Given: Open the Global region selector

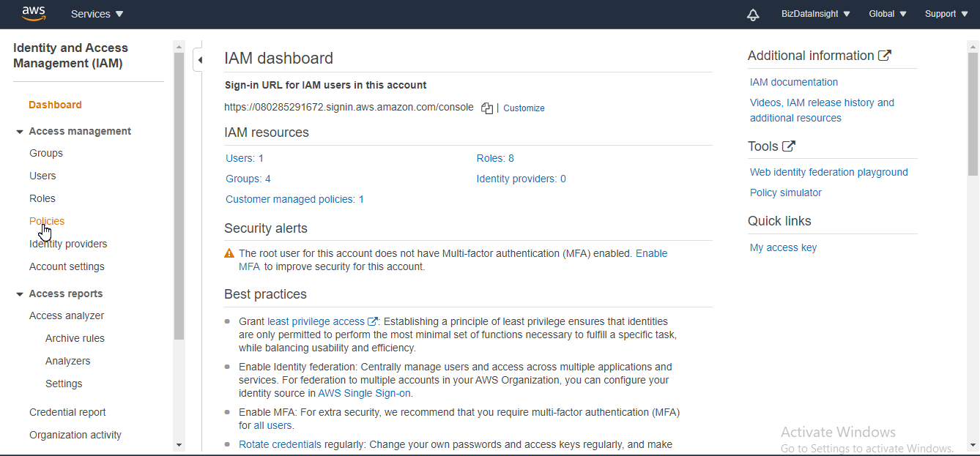Looking at the screenshot, I should click(x=886, y=13).
